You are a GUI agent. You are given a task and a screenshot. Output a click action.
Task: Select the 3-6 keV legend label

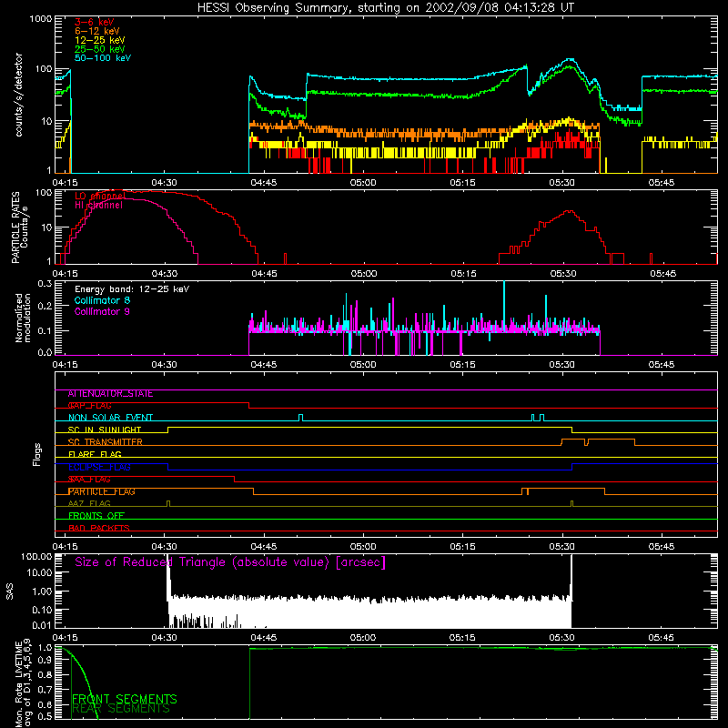[x=95, y=22]
